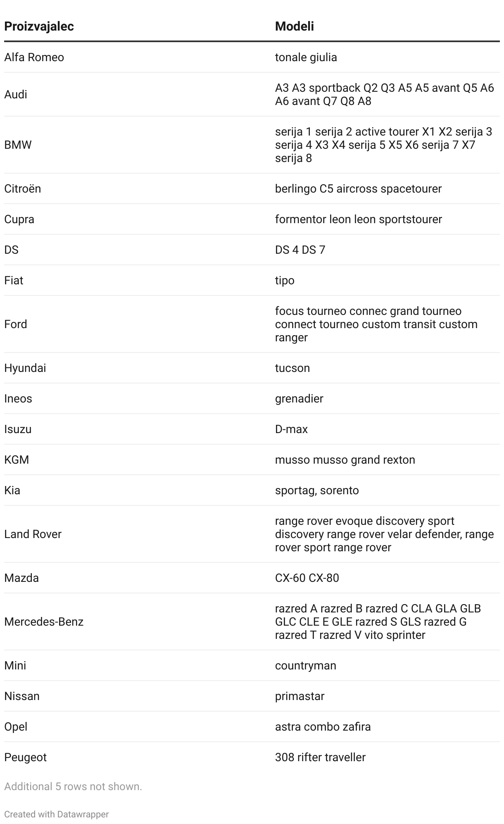Screen dimensions: 504x824
Task: Select the Ineos grenadier cell
Action: (299, 399)
